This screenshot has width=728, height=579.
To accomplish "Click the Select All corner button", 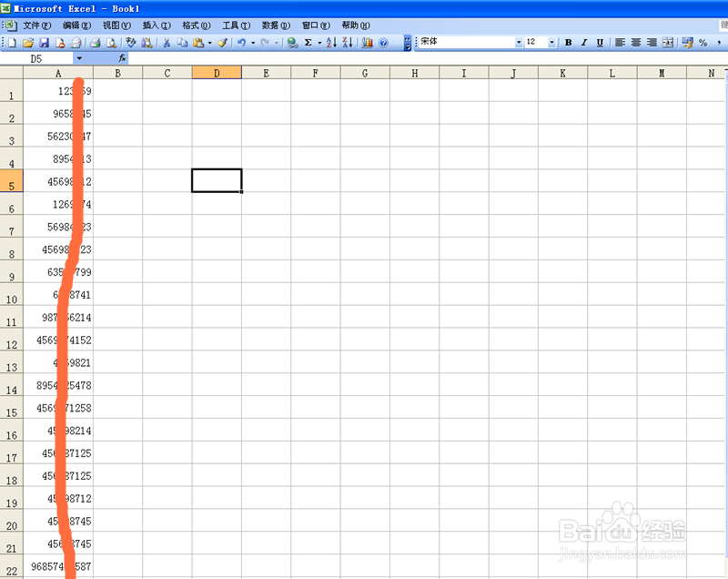I will pos(12,73).
